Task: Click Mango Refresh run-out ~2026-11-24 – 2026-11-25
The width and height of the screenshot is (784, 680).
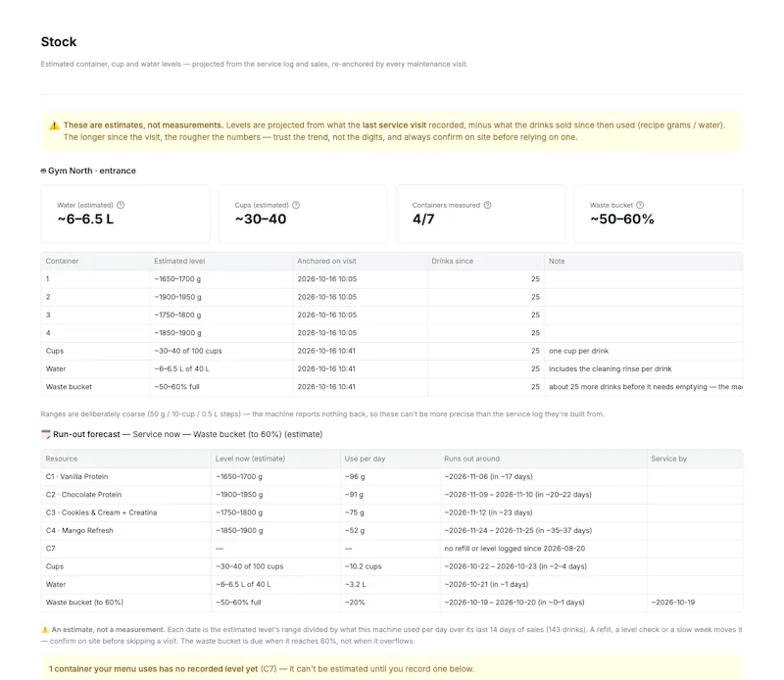Action: pyautogui.click(x=518, y=531)
